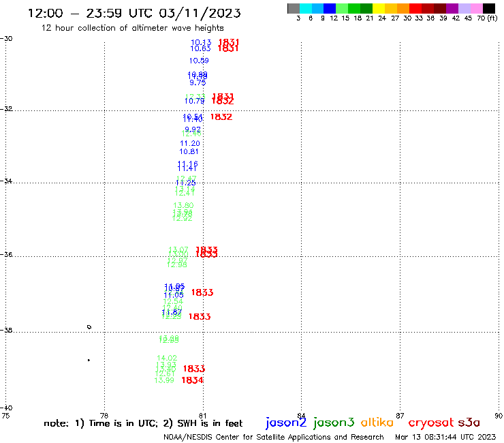
Task: Select the dark blue legend swatch
Action: 330,8
